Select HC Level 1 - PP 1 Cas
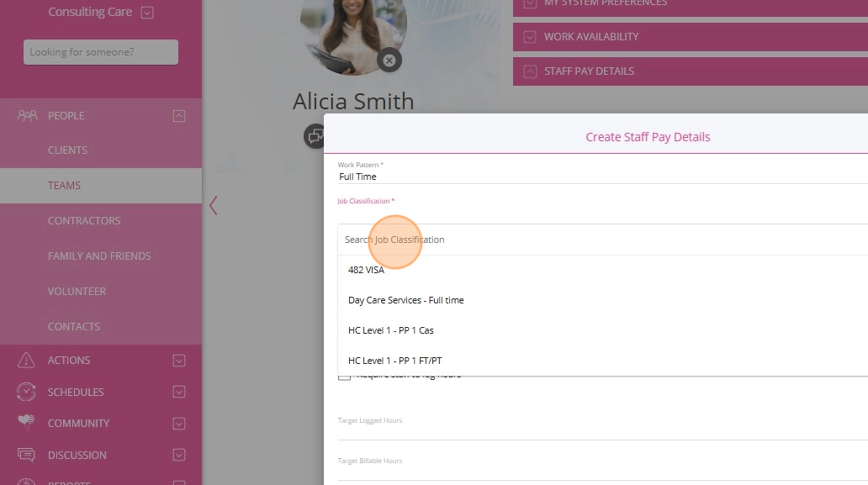The height and width of the screenshot is (485, 868). [602, 330]
